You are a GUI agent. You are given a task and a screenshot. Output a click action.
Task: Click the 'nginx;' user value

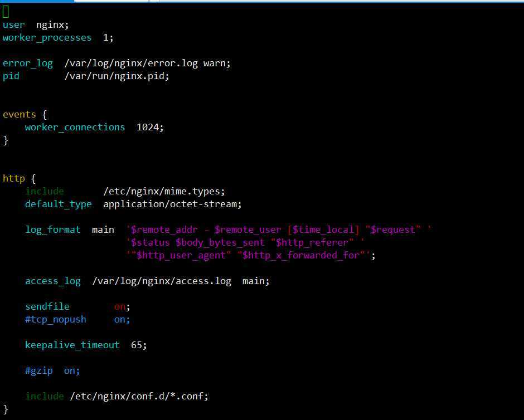pos(52,25)
